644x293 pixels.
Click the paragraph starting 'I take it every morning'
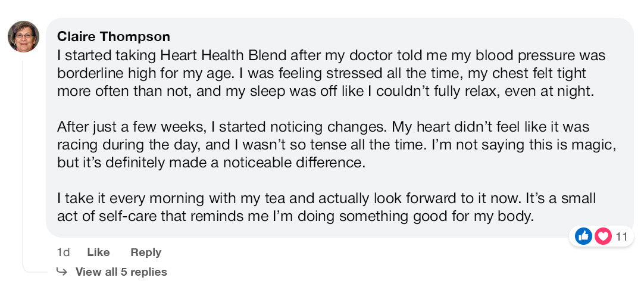[x=326, y=207]
